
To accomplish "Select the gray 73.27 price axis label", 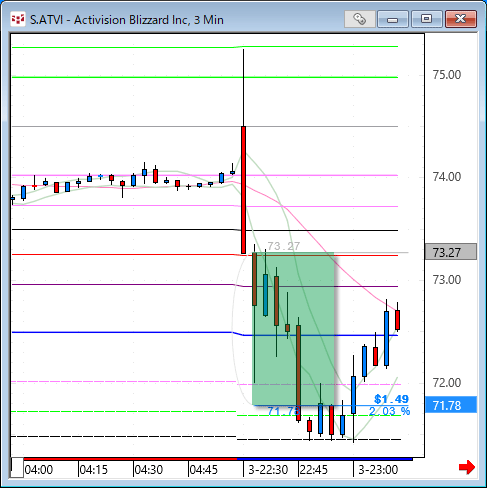I will point(451,252).
